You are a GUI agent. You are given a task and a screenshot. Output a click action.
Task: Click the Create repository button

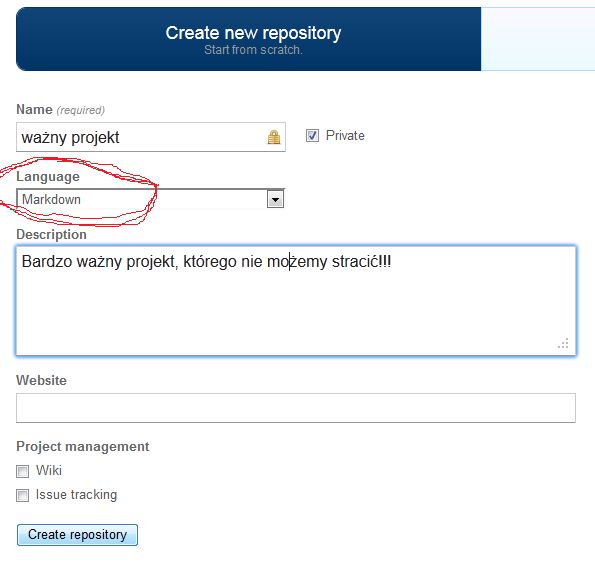(x=77, y=535)
